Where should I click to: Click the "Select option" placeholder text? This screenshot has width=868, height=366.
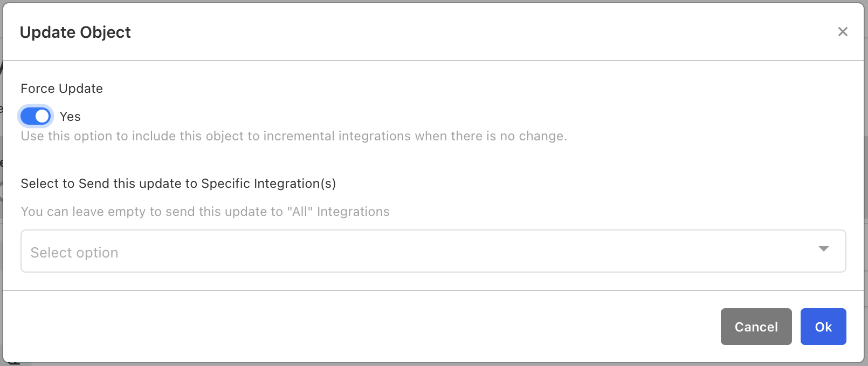74,253
